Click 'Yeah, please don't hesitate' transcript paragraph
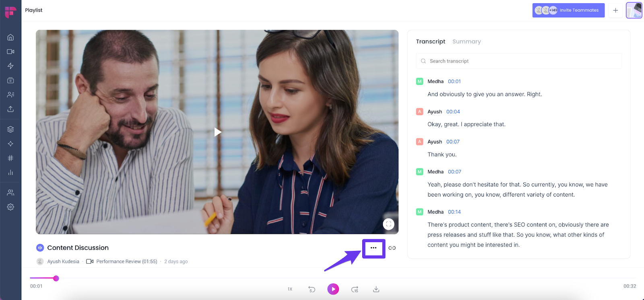Viewport: 644px width, 300px height. pyautogui.click(x=518, y=190)
